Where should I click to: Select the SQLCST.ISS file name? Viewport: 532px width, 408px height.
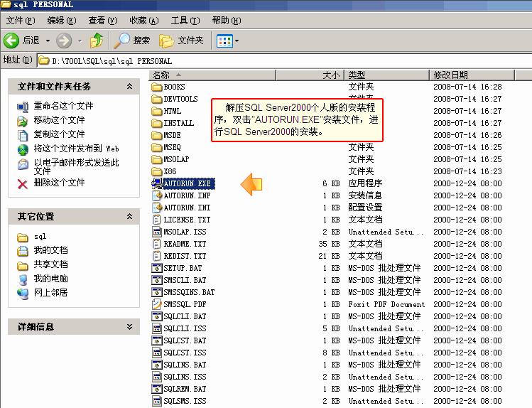(x=185, y=353)
